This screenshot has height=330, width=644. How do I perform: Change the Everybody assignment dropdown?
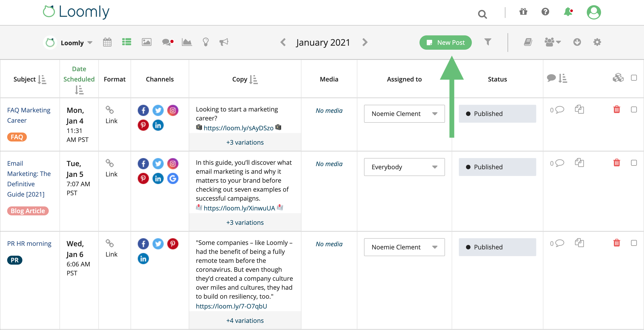404,167
